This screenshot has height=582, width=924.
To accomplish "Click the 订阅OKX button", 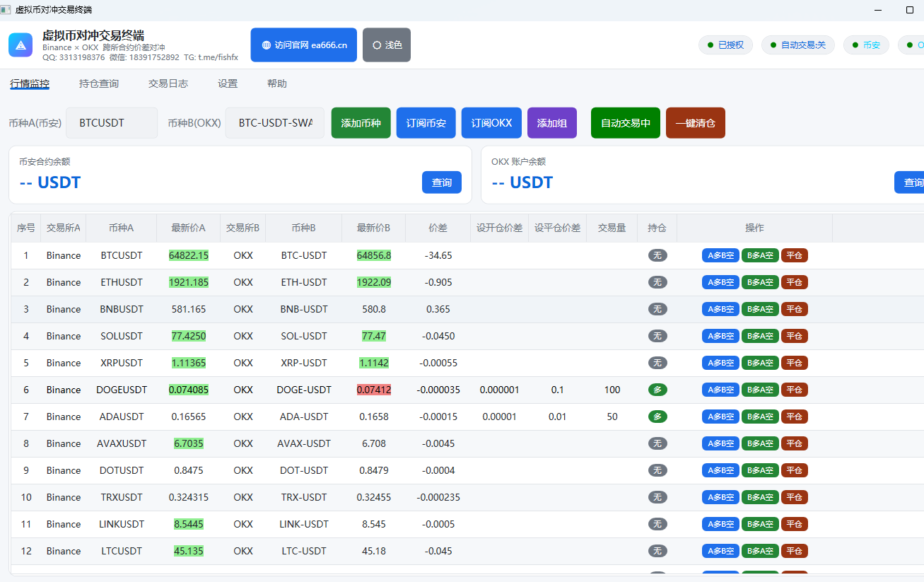I will tap(491, 123).
